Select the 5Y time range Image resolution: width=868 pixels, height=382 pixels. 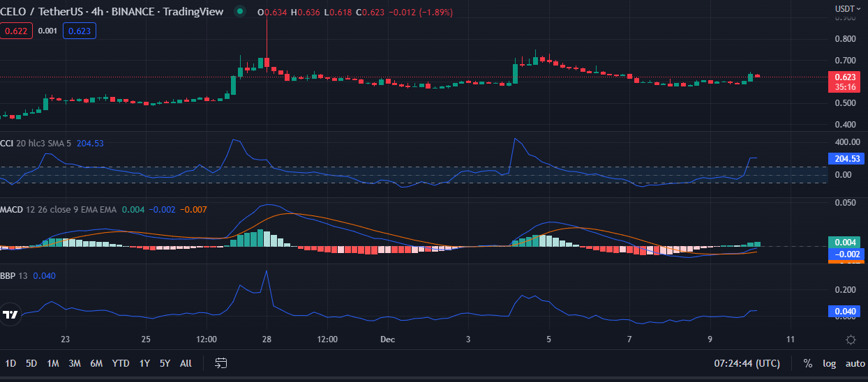click(x=165, y=363)
